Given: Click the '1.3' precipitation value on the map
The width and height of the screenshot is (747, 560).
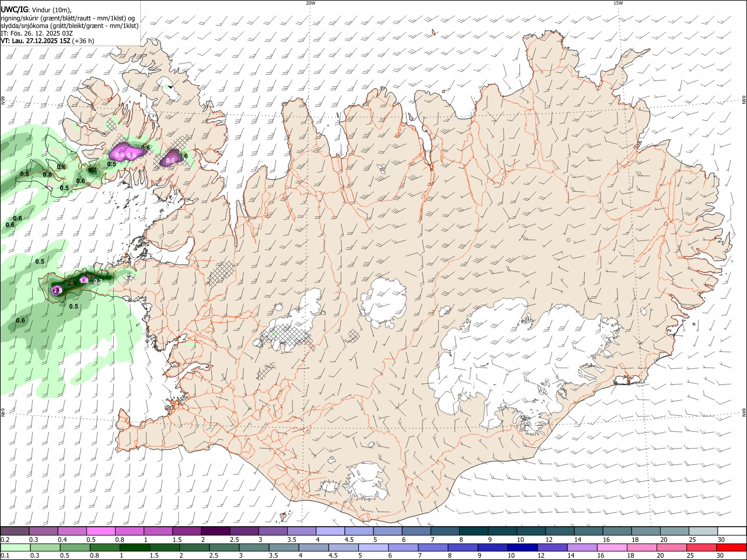Looking at the screenshot, I should pyautogui.click(x=97, y=282).
